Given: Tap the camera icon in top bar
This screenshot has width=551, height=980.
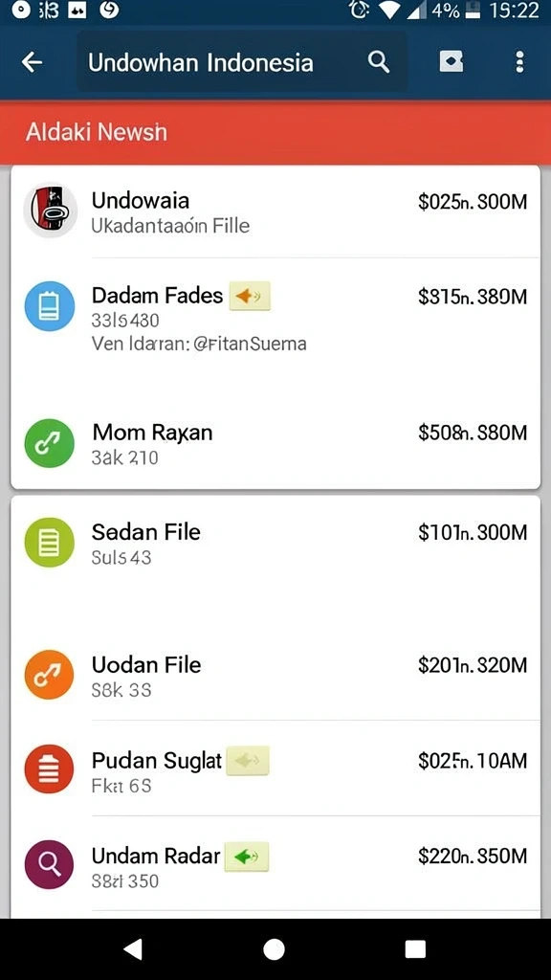Looking at the screenshot, I should click(x=452, y=62).
